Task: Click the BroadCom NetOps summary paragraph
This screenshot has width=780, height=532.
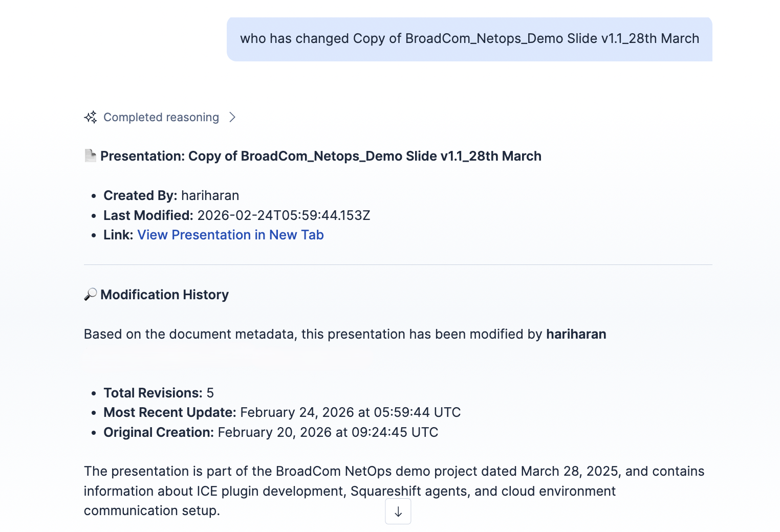Action: point(394,491)
